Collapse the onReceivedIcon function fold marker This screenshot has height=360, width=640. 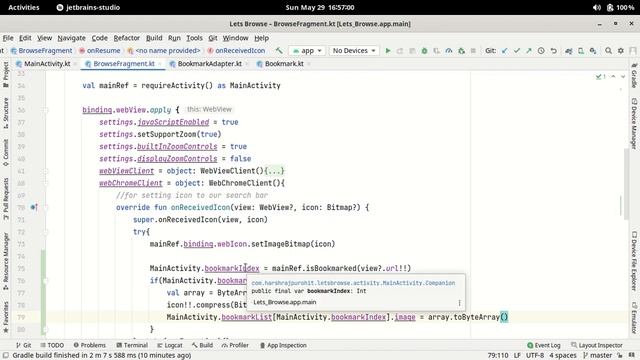[46, 207]
